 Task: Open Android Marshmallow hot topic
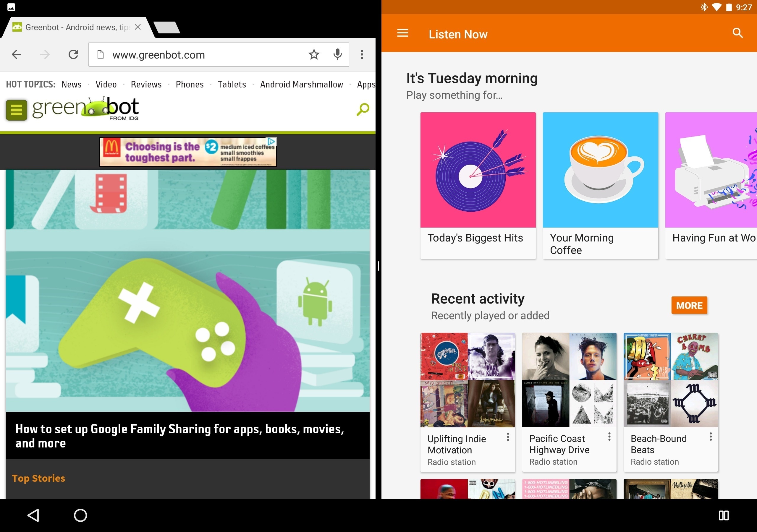pos(302,85)
